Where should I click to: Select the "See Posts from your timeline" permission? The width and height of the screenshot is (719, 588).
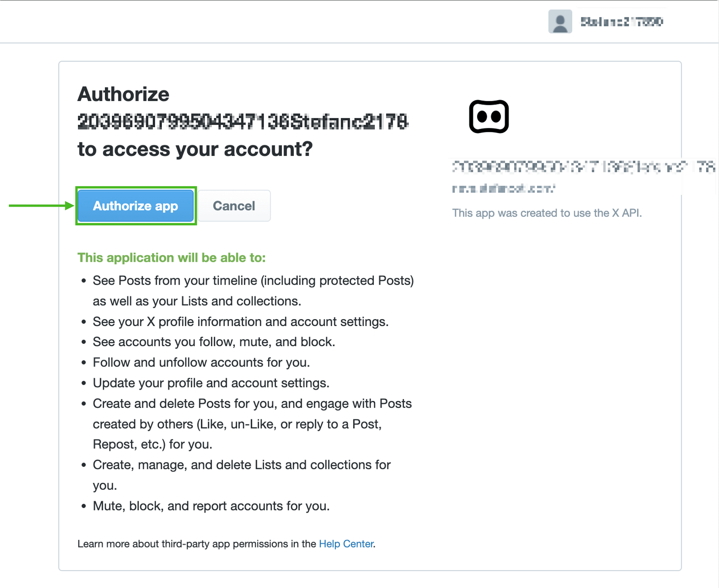click(x=253, y=281)
